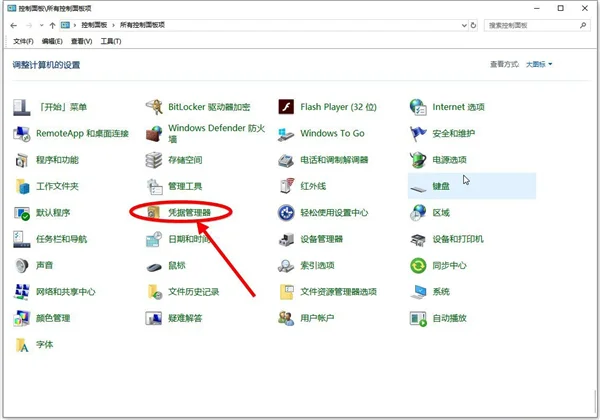Viewport: 600px width, 420px height.
Task: Open 键盘 keyboard icon
Action: pyautogui.click(x=418, y=187)
